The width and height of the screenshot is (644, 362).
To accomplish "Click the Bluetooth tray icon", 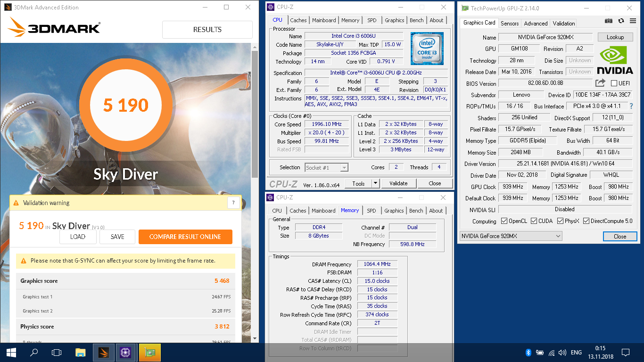I will [x=528, y=353].
